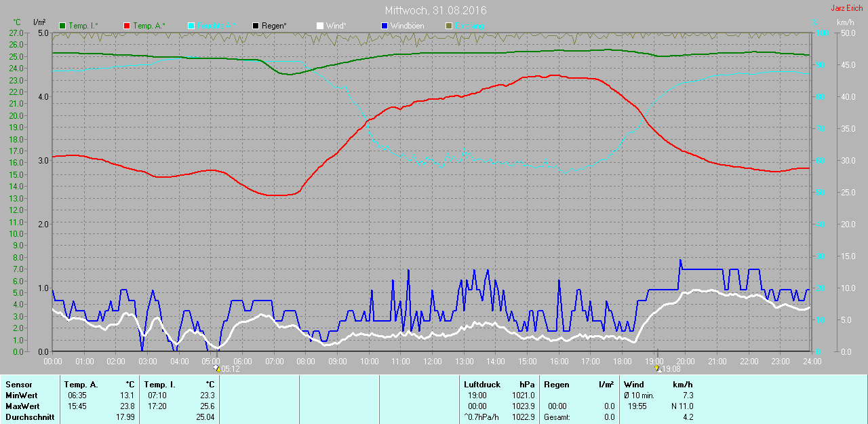868x424 pixels.
Task: Toggle the Regen* series legend label
Action: [274, 26]
